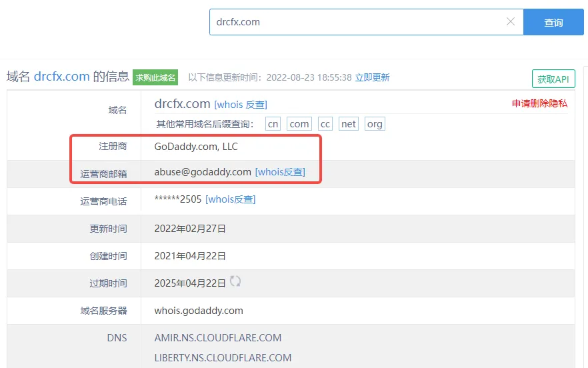This screenshot has width=588, height=368.
Task: Open the blue drcfx.com heading link
Action: (61, 77)
